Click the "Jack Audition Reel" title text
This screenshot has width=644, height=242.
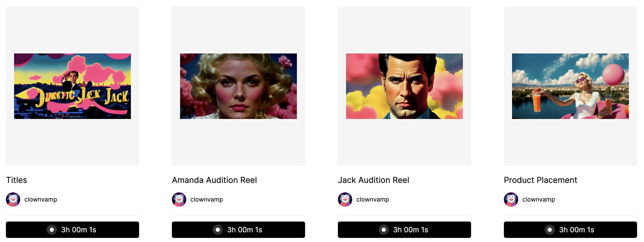click(x=373, y=180)
